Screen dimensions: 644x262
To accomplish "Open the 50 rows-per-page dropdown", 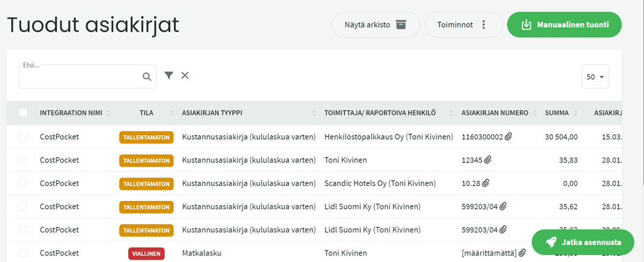I will click(595, 77).
